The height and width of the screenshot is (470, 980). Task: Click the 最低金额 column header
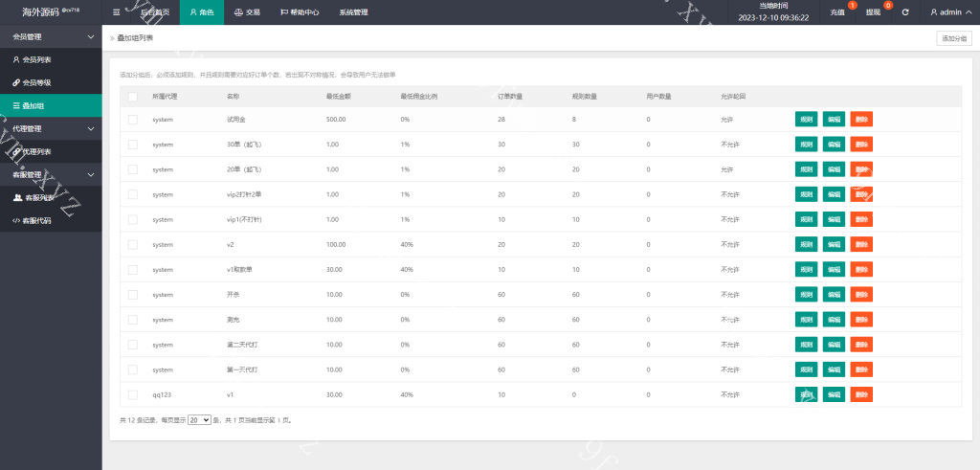click(338, 97)
